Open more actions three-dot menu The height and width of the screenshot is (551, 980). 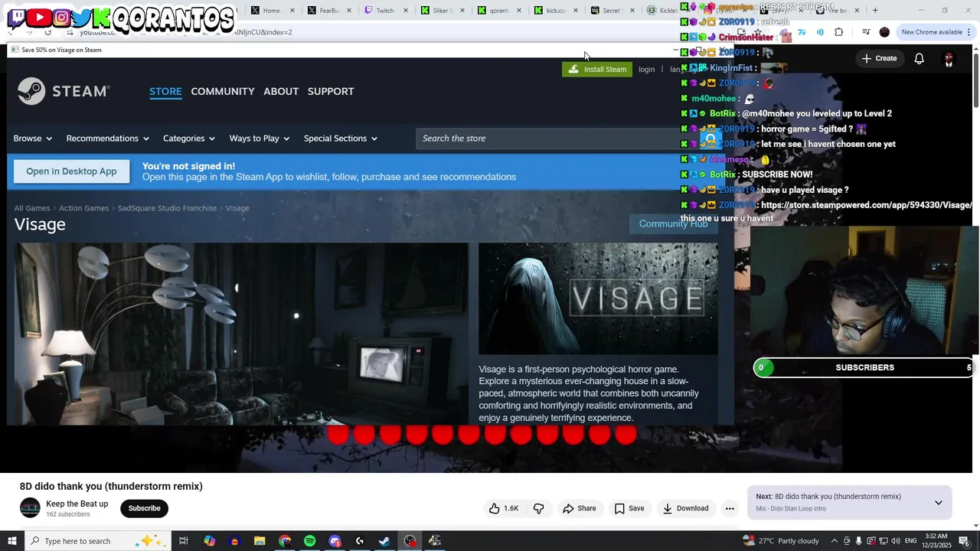(x=730, y=508)
